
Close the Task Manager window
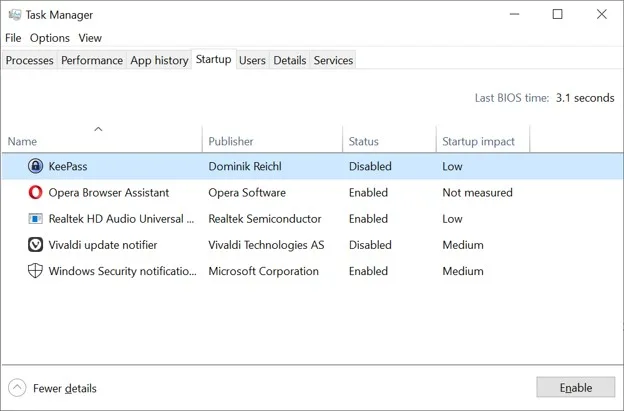click(x=601, y=14)
